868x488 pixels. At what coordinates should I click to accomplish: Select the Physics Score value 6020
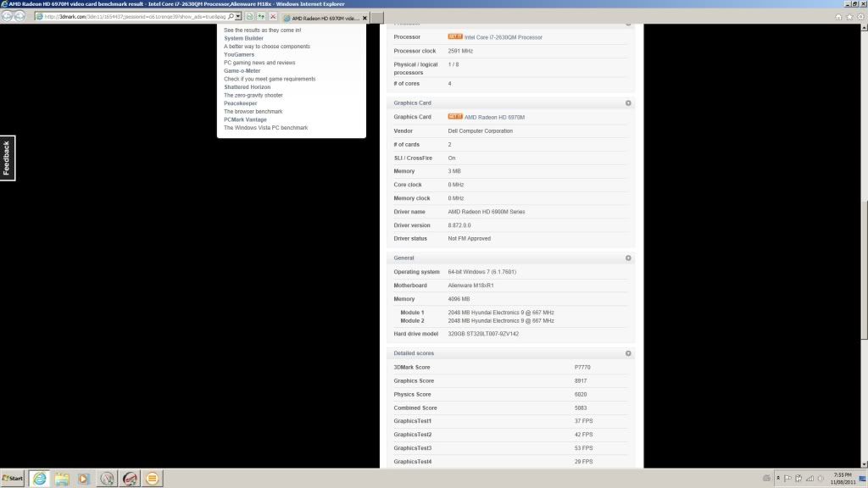tap(581, 395)
